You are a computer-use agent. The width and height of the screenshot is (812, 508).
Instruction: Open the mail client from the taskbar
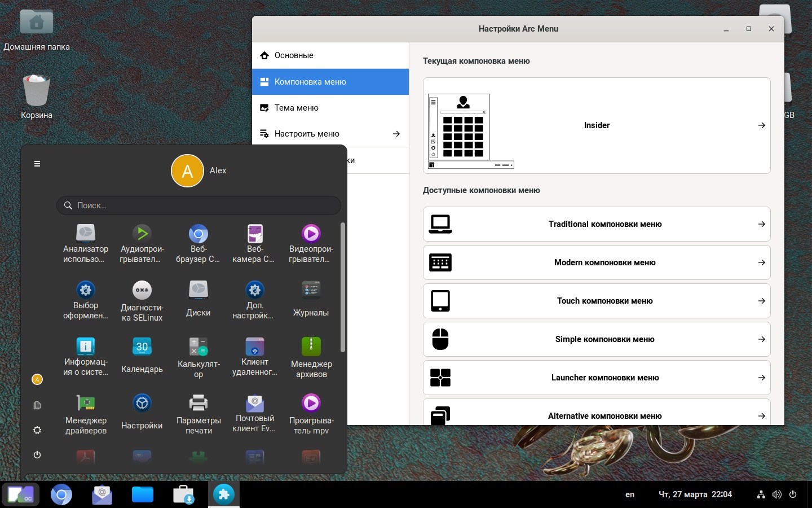coord(102,495)
